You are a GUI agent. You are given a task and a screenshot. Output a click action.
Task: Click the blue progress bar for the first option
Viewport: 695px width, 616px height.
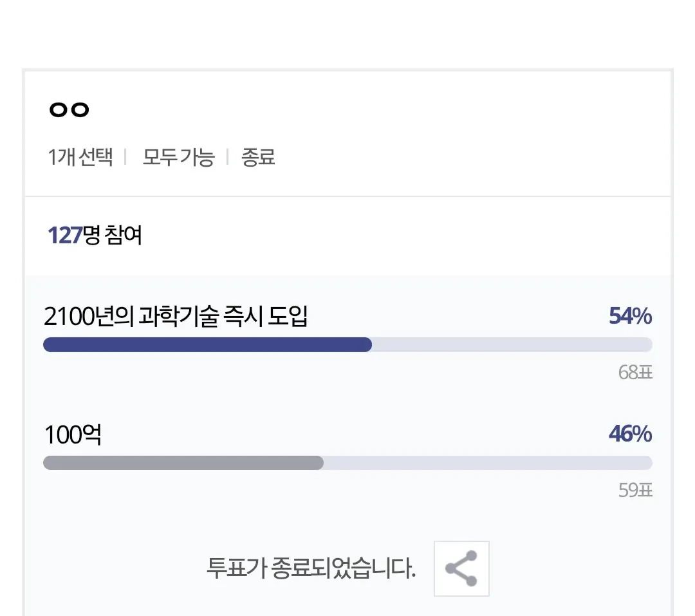click(206, 345)
